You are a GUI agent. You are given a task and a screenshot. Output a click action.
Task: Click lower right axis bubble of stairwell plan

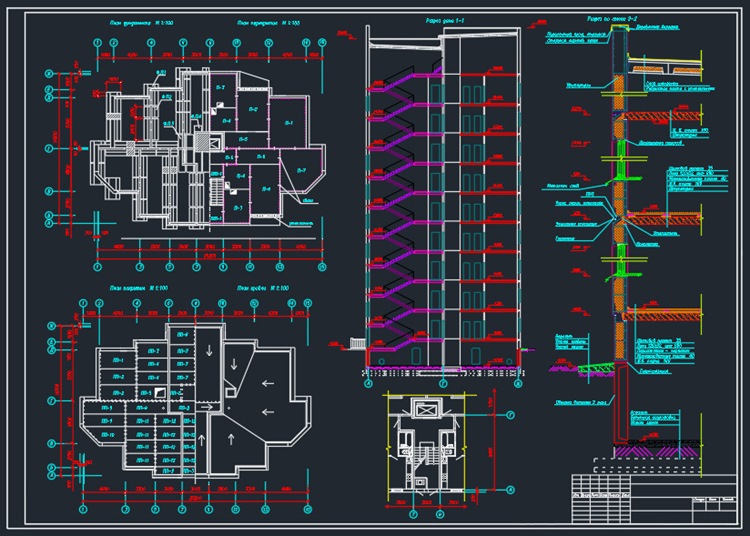(510, 490)
